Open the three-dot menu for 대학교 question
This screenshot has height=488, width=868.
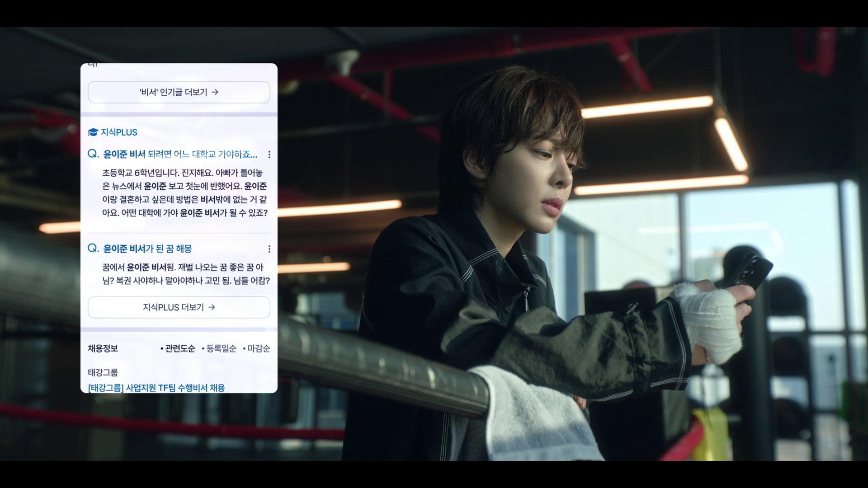[x=269, y=155]
